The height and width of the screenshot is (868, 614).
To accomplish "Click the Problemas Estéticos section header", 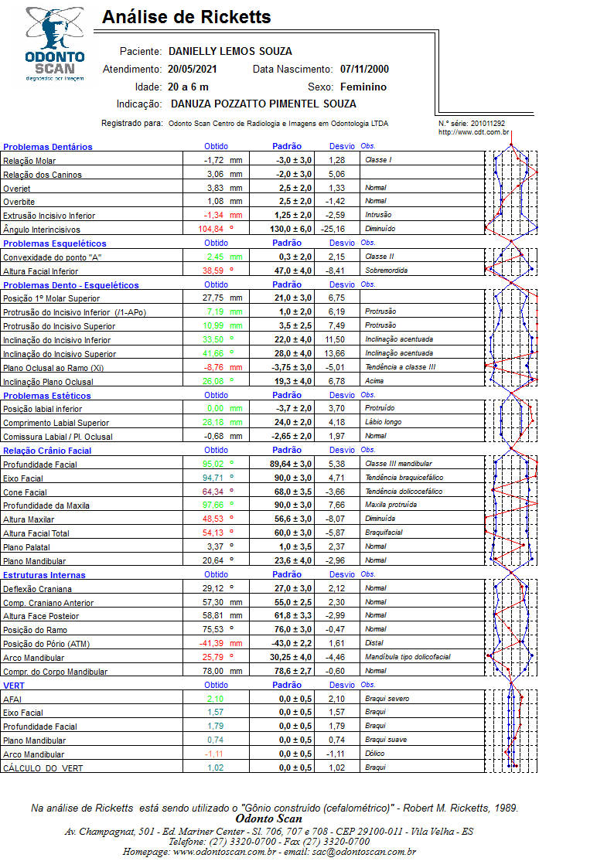I will [47, 396].
